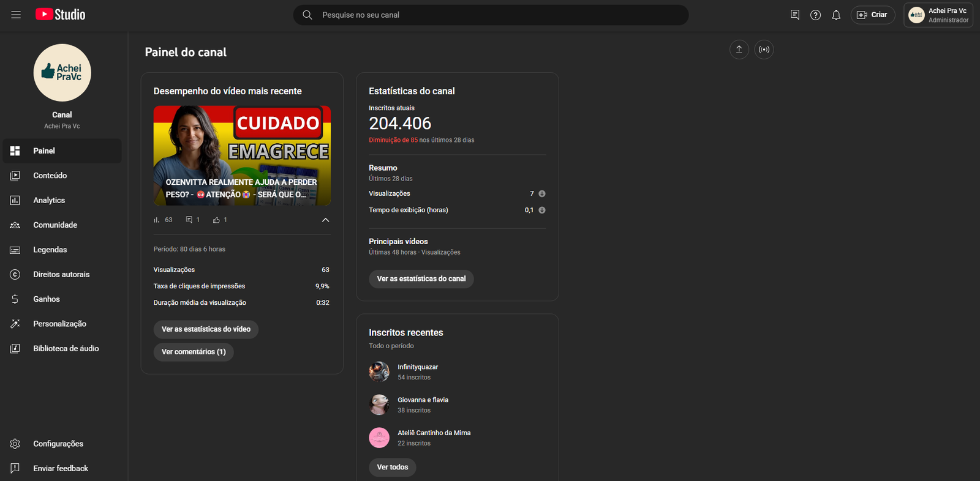Open the Criar create menu

coord(873,15)
